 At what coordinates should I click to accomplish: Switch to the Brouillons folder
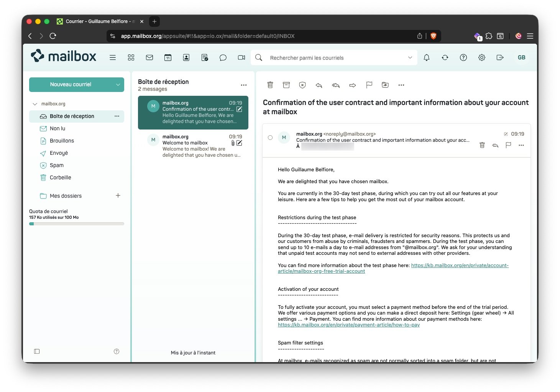point(61,141)
